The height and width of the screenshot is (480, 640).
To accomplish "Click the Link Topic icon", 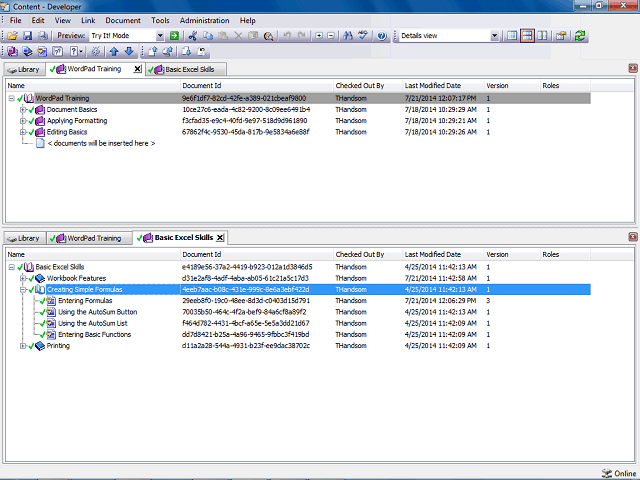I will pyautogui.click(x=42, y=51).
